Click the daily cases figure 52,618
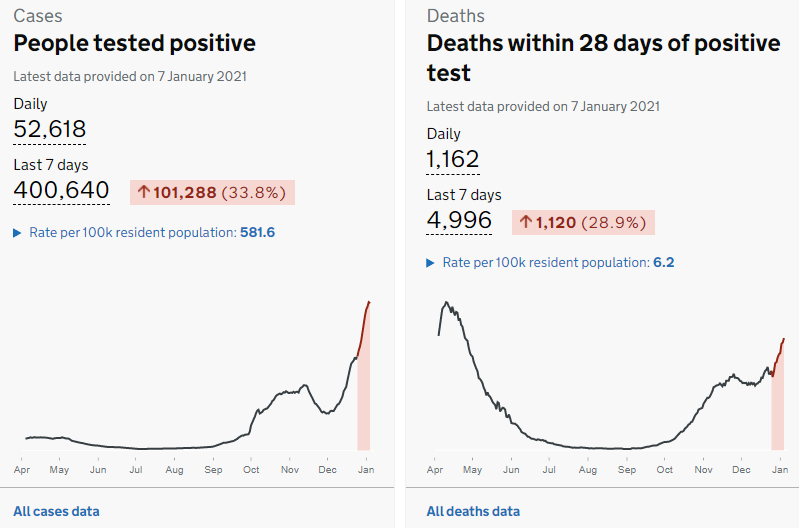The height and width of the screenshot is (528, 799). (49, 129)
